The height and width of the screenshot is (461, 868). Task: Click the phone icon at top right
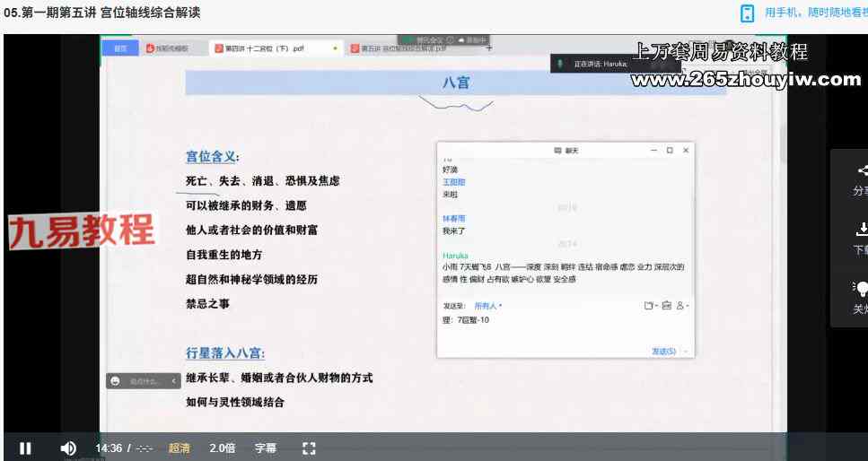point(747,13)
